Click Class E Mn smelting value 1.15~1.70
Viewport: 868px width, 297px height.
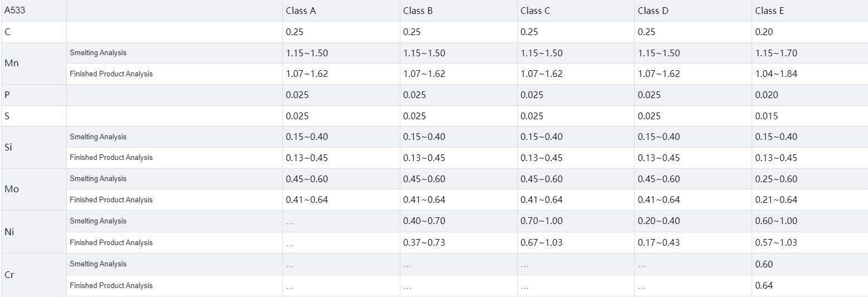(776, 53)
